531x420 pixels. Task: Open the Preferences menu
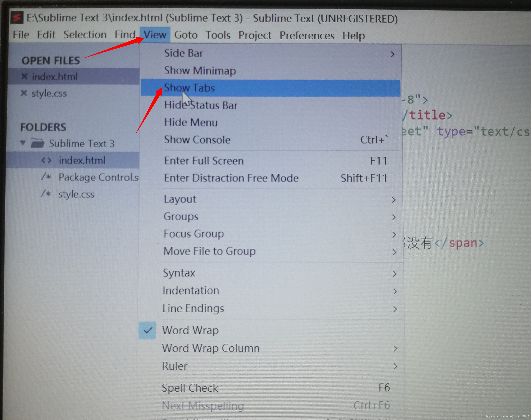point(307,36)
